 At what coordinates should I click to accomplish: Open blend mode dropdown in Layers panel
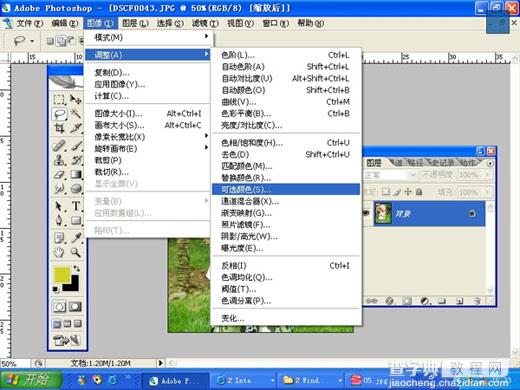coord(412,175)
